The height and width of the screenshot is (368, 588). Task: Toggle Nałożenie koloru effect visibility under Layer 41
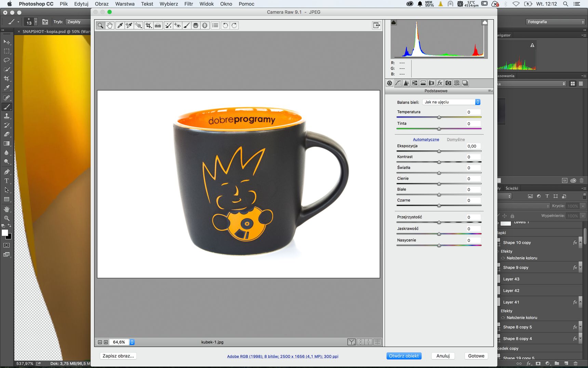pos(503,317)
